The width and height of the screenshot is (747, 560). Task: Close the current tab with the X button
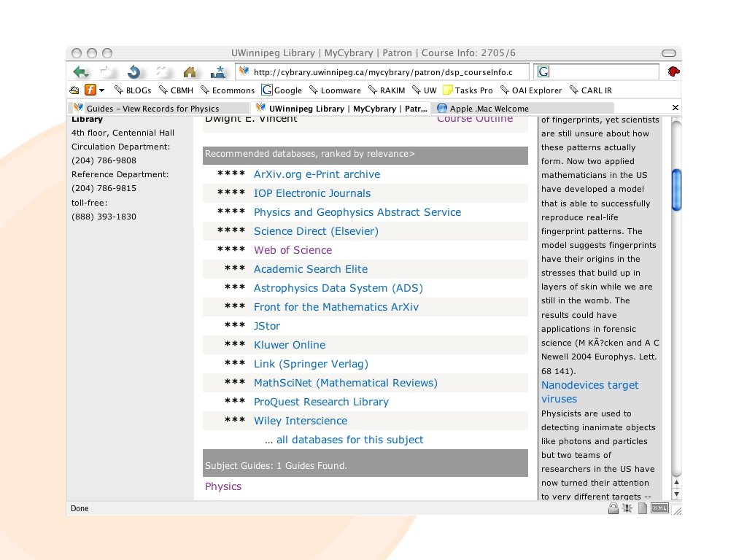coord(675,108)
